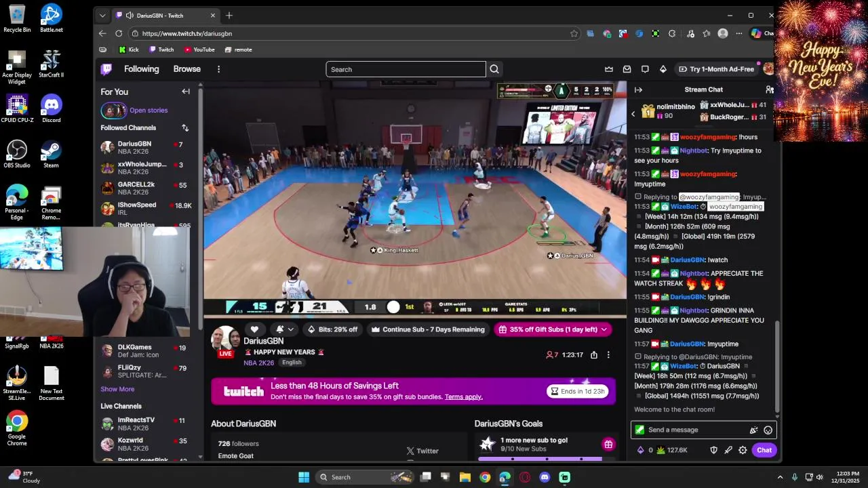This screenshot has height=488, width=868.
Task: Open Kick bookmark
Action: point(129,49)
